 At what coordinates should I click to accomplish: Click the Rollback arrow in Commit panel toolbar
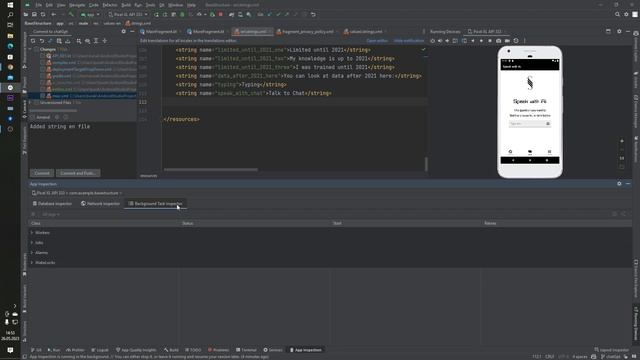tap(42, 41)
